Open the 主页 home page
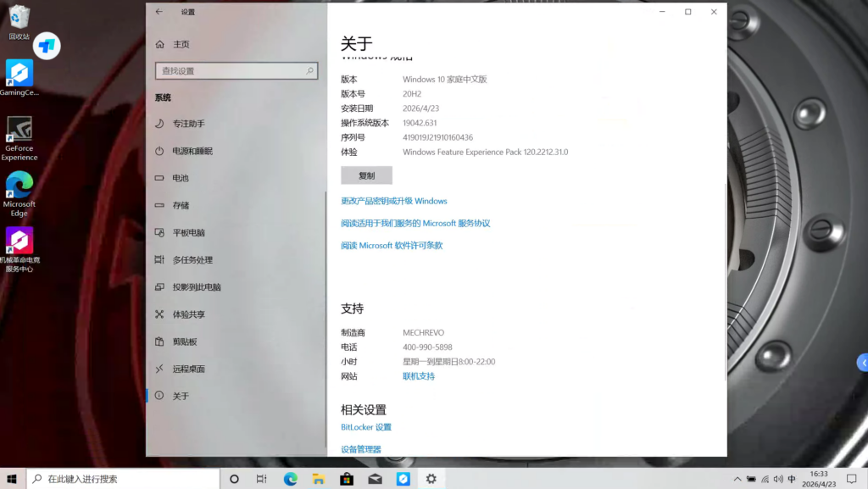 click(x=181, y=44)
